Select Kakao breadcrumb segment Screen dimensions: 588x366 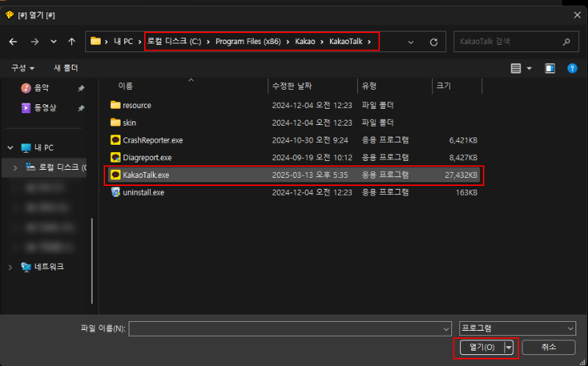(x=305, y=42)
